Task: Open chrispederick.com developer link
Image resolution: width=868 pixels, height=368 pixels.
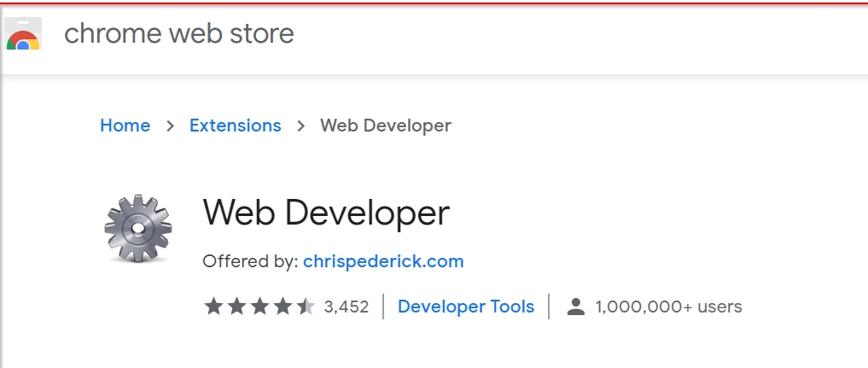Action: click(x=383, y=261)
